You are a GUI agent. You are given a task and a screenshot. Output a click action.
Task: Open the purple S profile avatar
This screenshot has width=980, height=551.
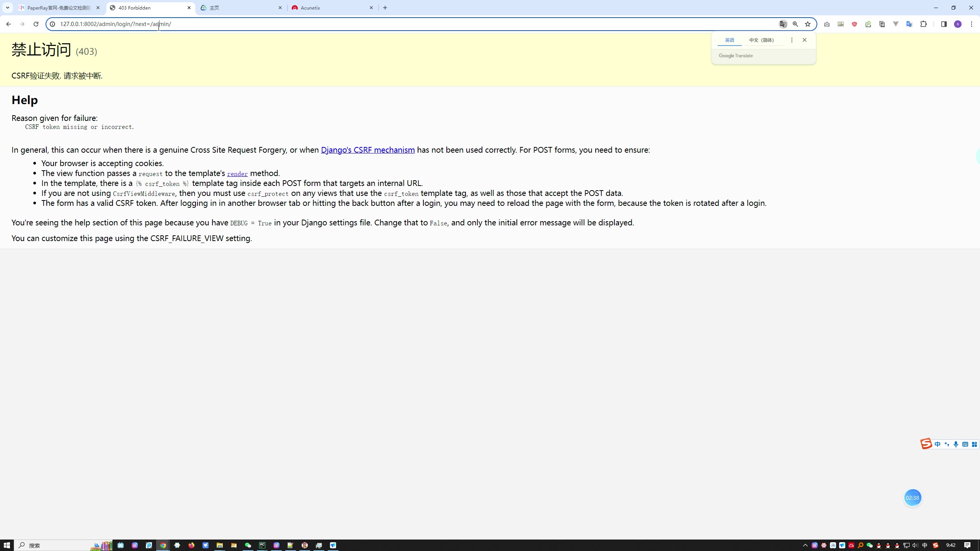click(958, 24)
